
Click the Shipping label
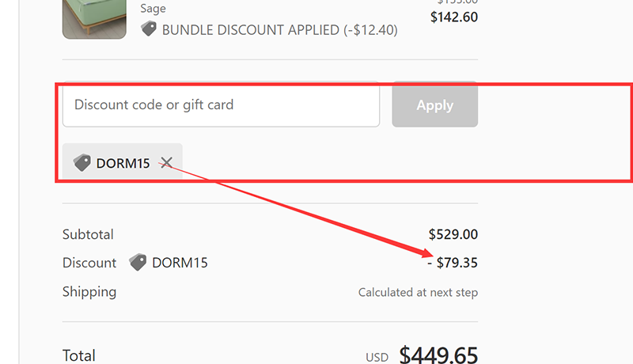coord(89,291)
